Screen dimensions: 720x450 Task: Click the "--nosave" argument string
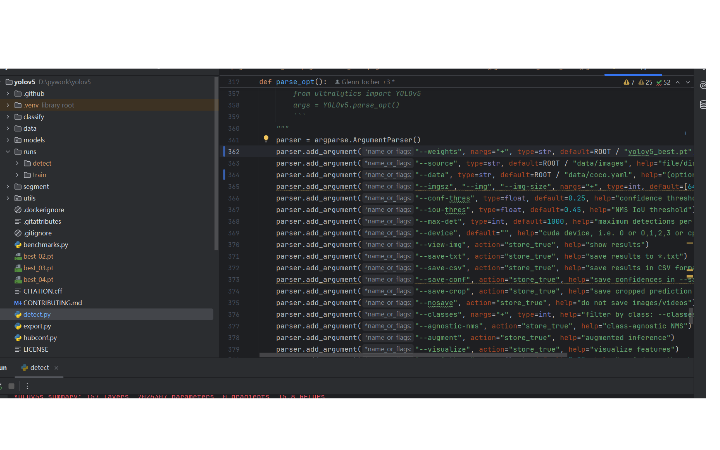coord(437,303)
